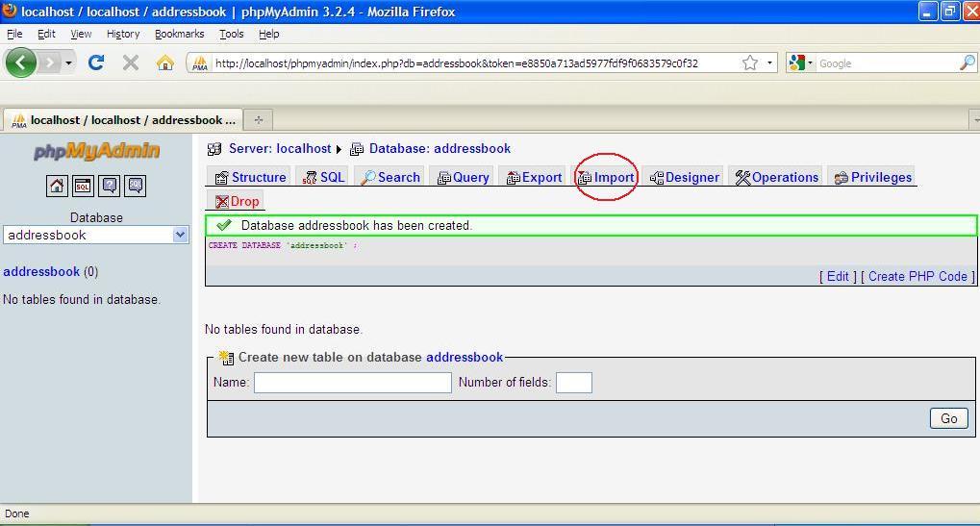Viewport: 980px width, 526px height.
Task: List all tabs dropdown arrow
Action: (974, 119)
